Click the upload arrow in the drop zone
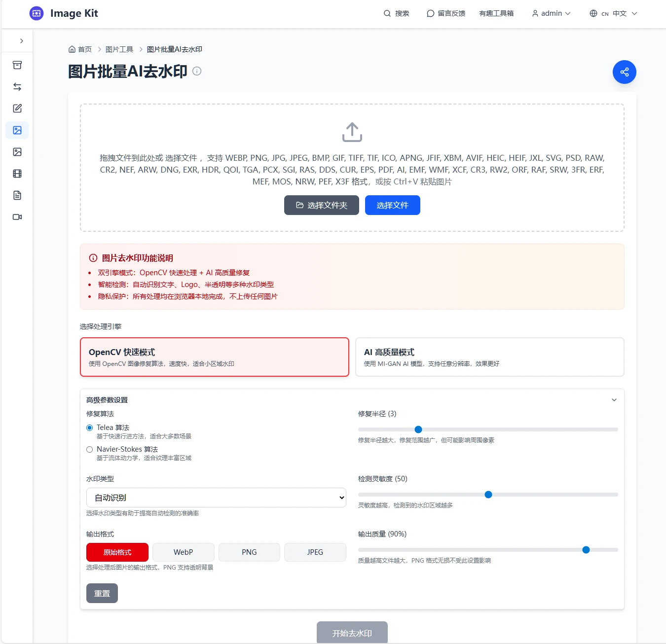The height and width of the screenshot is (644, 666). (352, 132)
